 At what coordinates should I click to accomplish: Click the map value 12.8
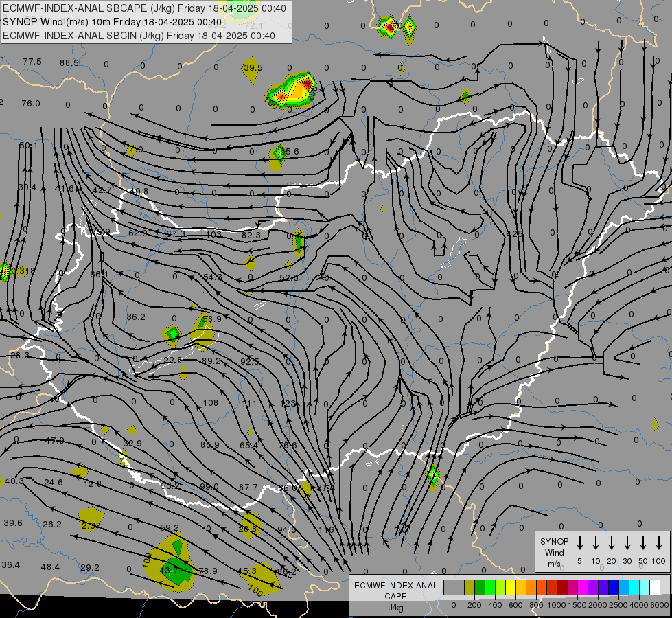[93, 484]
